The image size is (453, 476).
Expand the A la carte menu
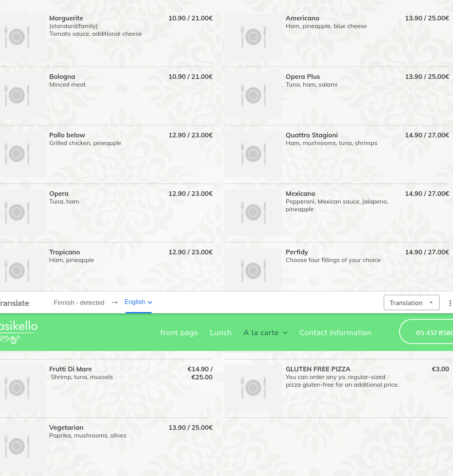tap(265, 332)
